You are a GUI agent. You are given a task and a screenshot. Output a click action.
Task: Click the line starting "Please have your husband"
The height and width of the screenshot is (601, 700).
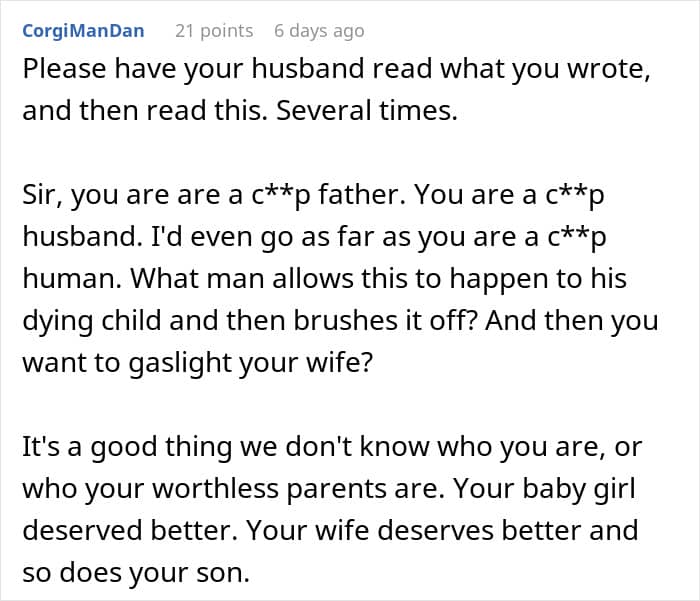click(x=336, y=70)
